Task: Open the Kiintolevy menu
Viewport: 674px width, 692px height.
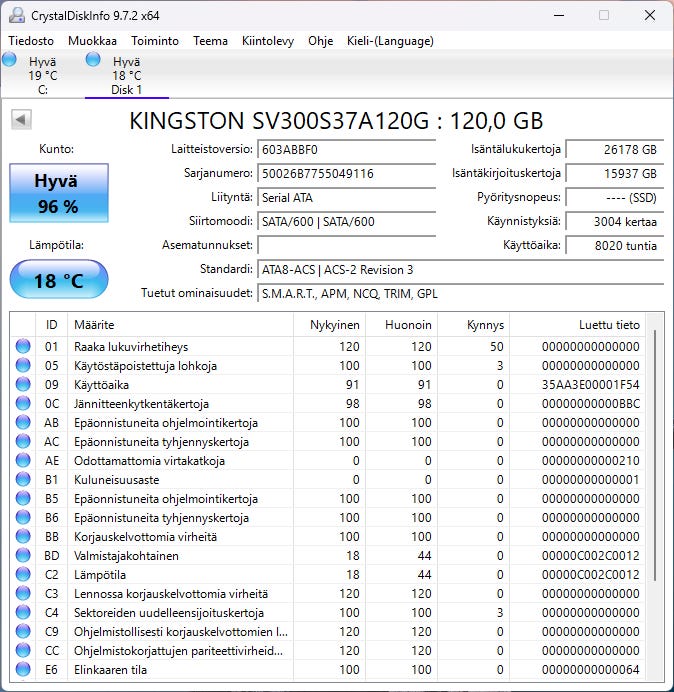Action: pos(267,41)
